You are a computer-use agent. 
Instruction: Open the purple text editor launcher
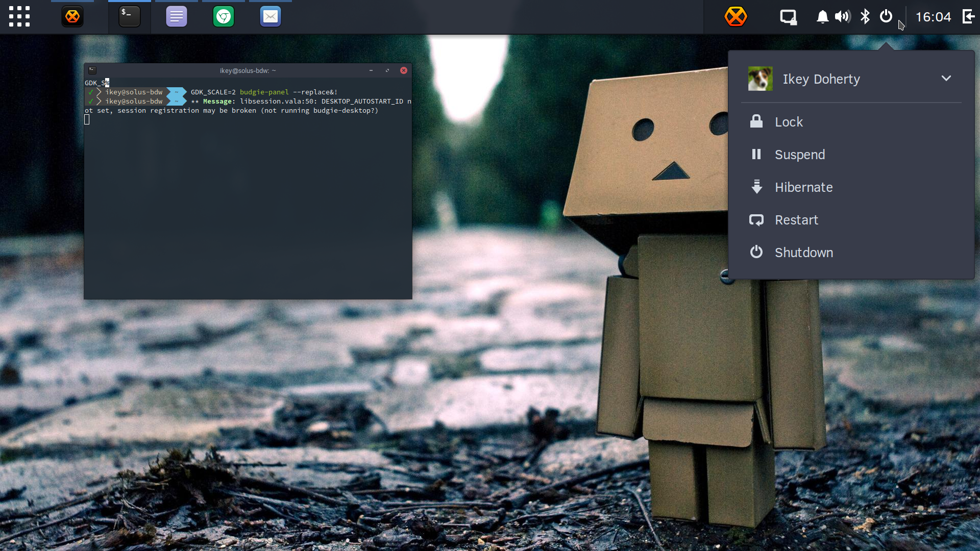click(177, 17)
